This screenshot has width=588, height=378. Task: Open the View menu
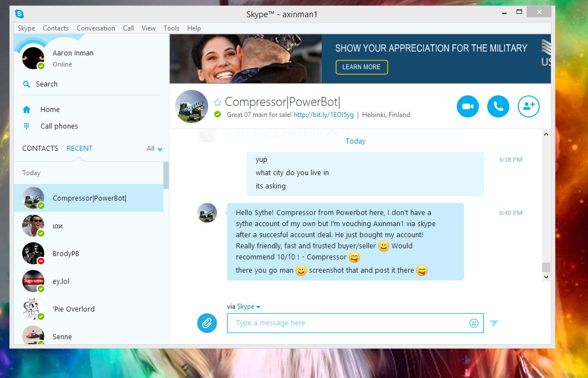(x=148, y=28)
